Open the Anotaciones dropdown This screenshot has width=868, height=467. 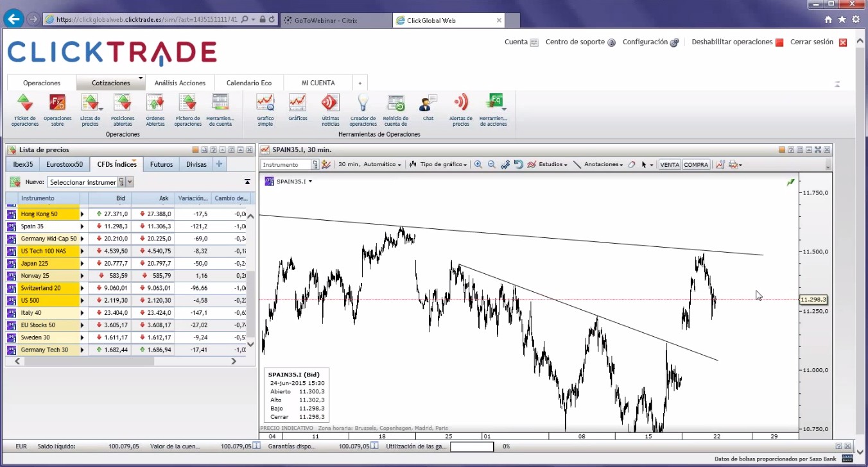click(598, 165)
